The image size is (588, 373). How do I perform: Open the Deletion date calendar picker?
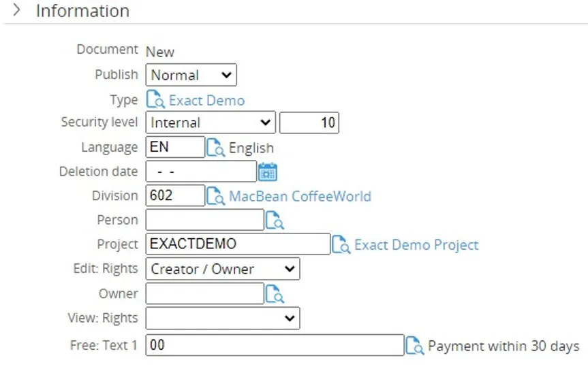pos(268,172)
